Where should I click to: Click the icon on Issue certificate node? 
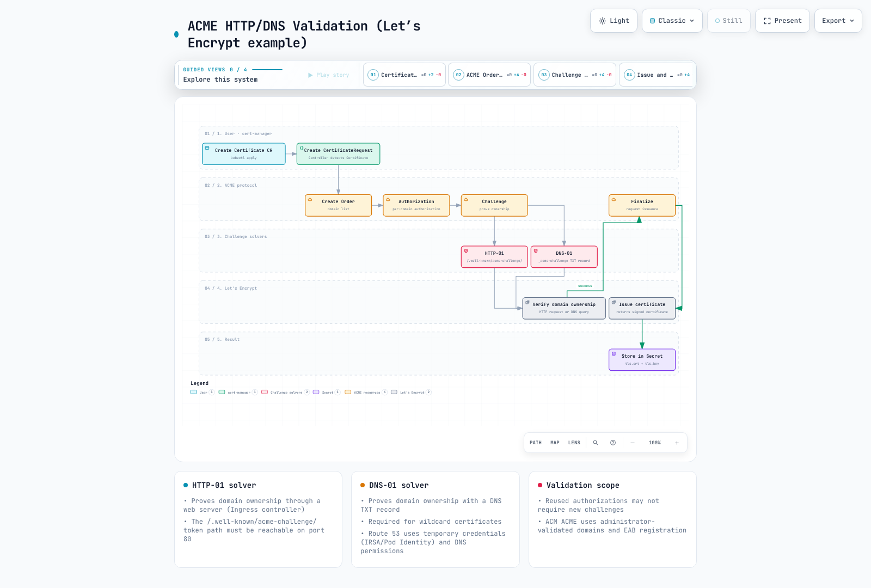point(614,302)
